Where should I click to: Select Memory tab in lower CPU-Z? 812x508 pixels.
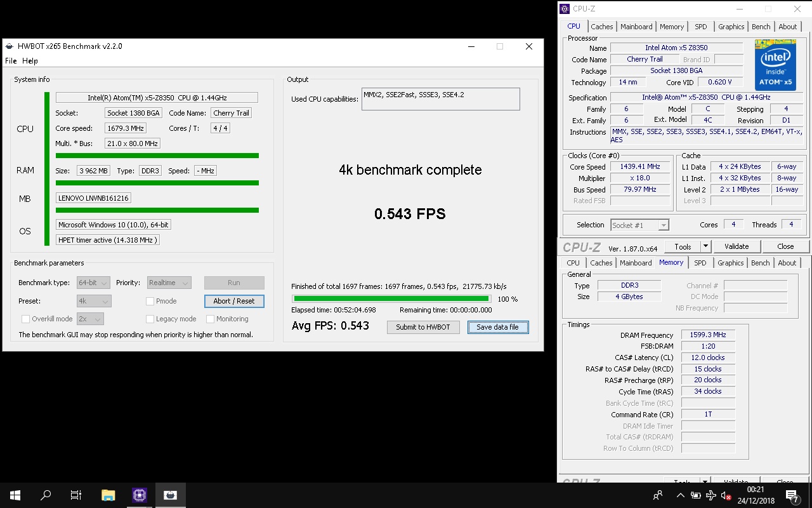(671, 262)
